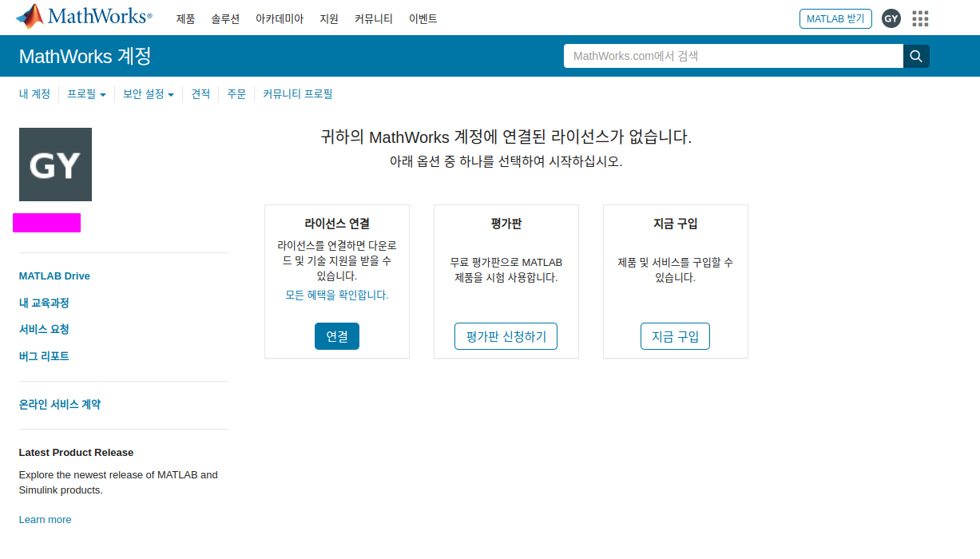Screen dimensions: 980x559
Task: Open the 버그 리포트 link
Action: coord(44,356)
